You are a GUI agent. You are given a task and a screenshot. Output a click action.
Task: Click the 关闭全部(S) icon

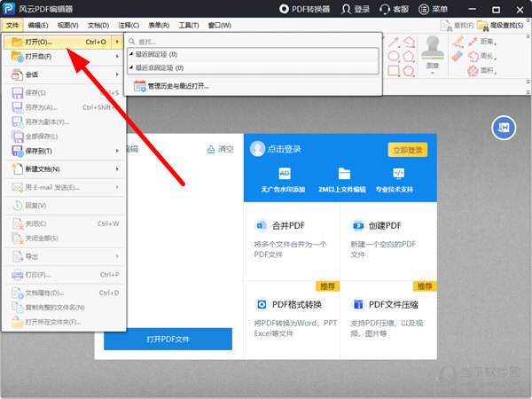pos(18,239)
